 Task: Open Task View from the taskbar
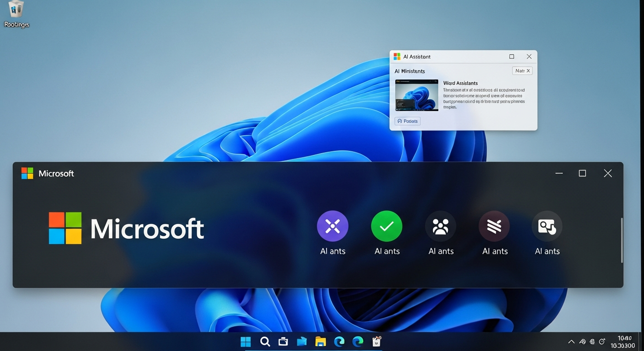[x=283, y=341]
